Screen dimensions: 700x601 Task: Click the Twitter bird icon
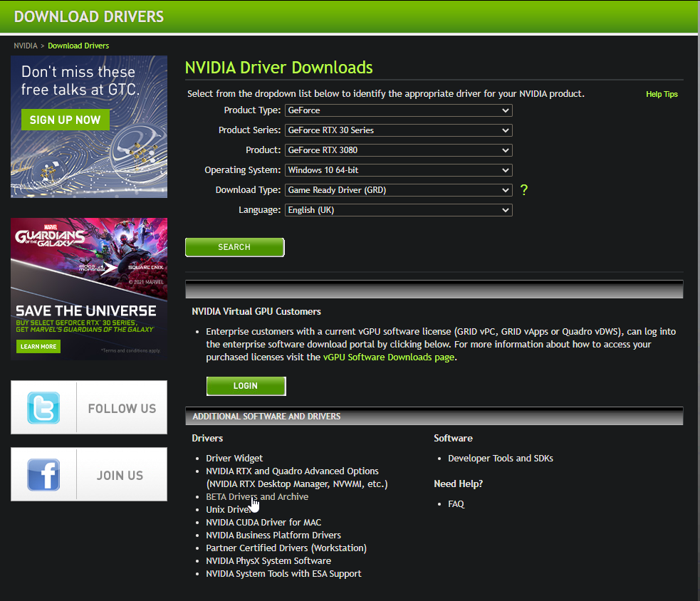point(43,407)
